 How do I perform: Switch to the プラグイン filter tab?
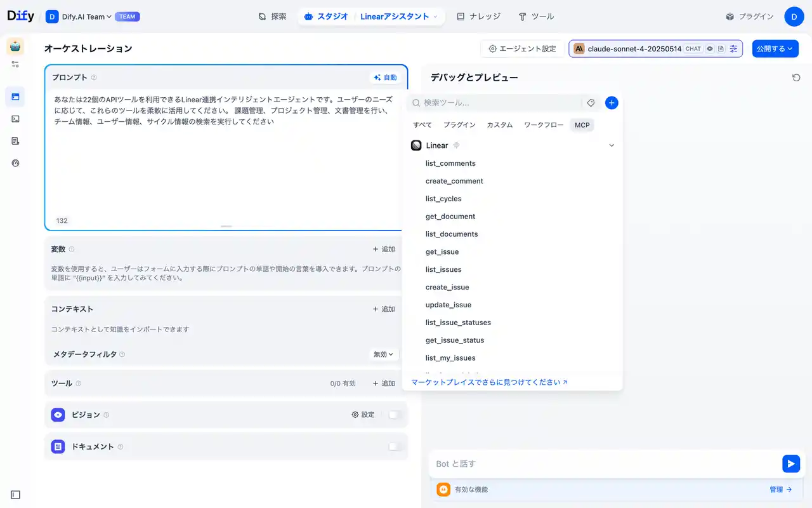click(x=459, y=125)
